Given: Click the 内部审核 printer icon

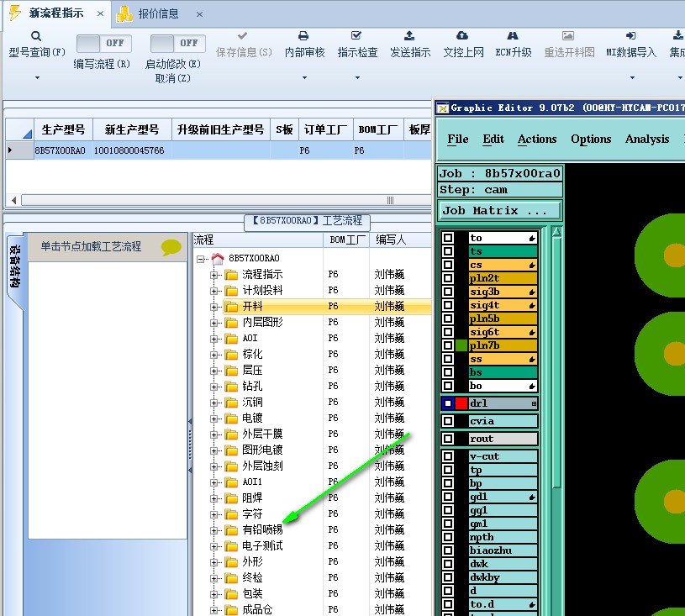Looking at the screenshot, I should coord(303,35).
